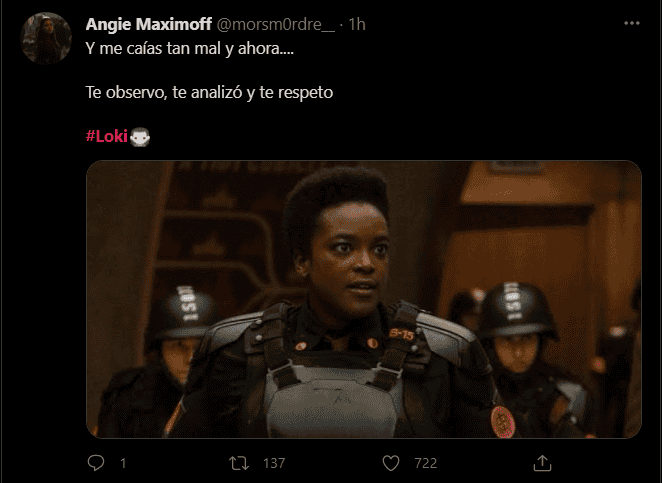Click the 137 retweet count
This screenshot has height=483, width=662.
coord(274,463)
